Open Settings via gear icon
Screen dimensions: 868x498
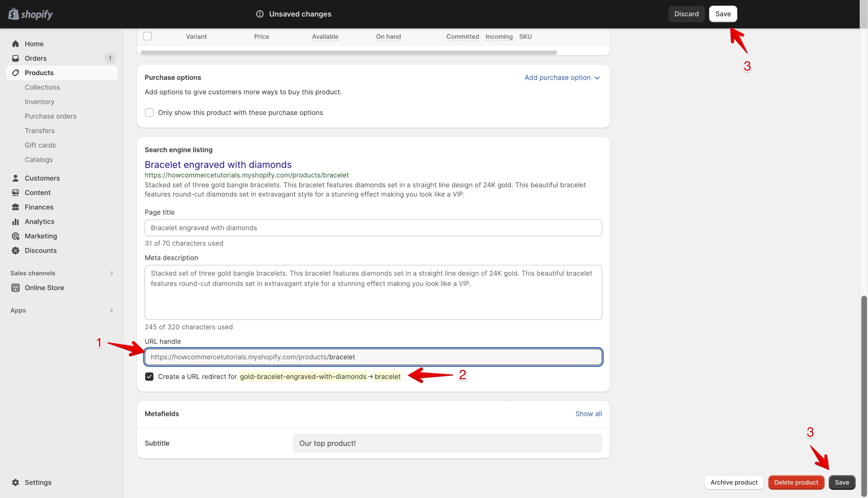15,482
